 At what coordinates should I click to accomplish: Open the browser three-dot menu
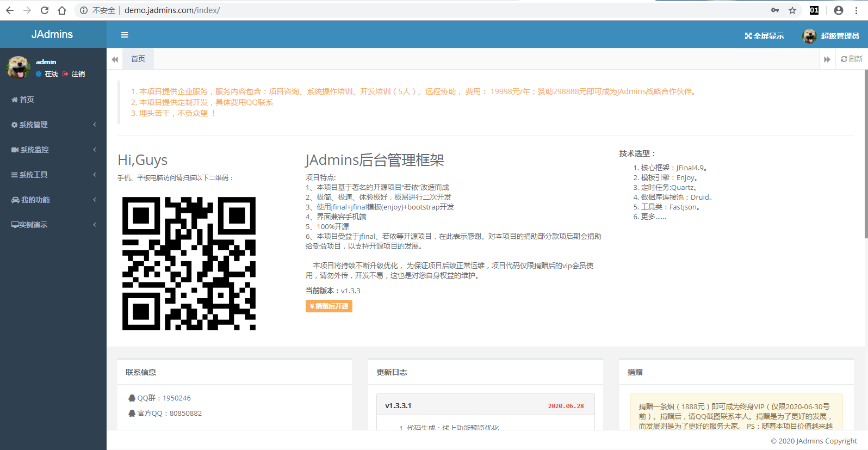pyautogui.click(x=856, y=10)
